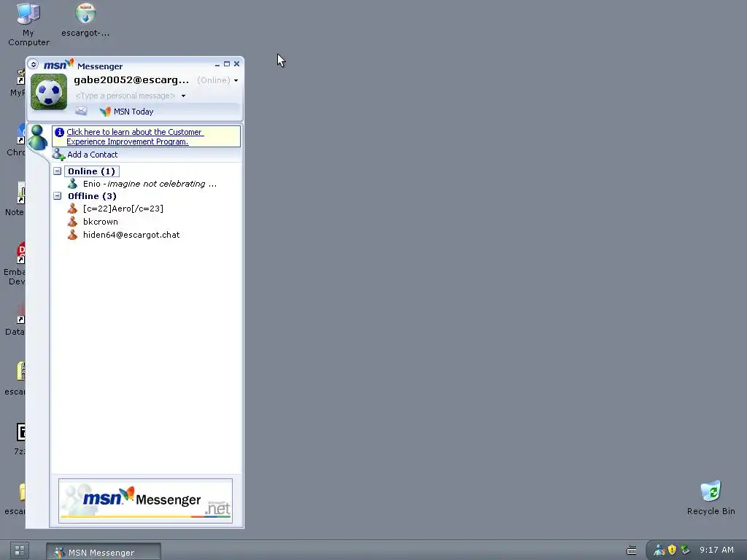Click the MSN Messenger system tray icon
Image resolution: width=747 pixels, height=560 pixels.
click(659, 550)
